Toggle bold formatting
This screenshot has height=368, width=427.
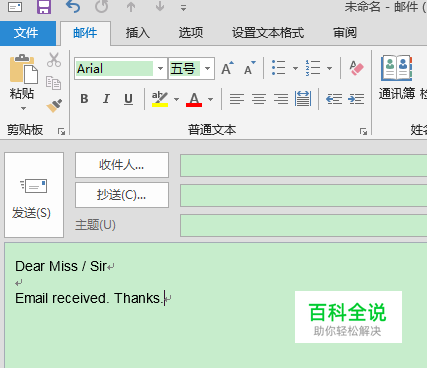(84, 99)
